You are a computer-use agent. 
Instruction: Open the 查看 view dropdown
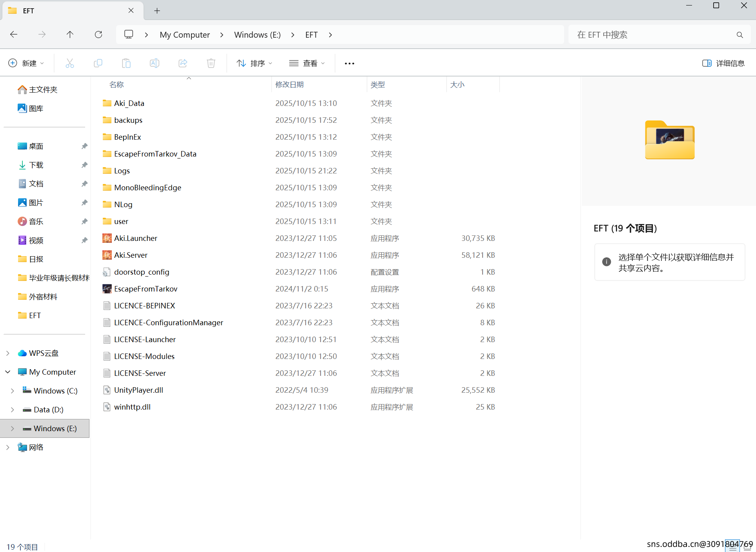coord(307,63)
